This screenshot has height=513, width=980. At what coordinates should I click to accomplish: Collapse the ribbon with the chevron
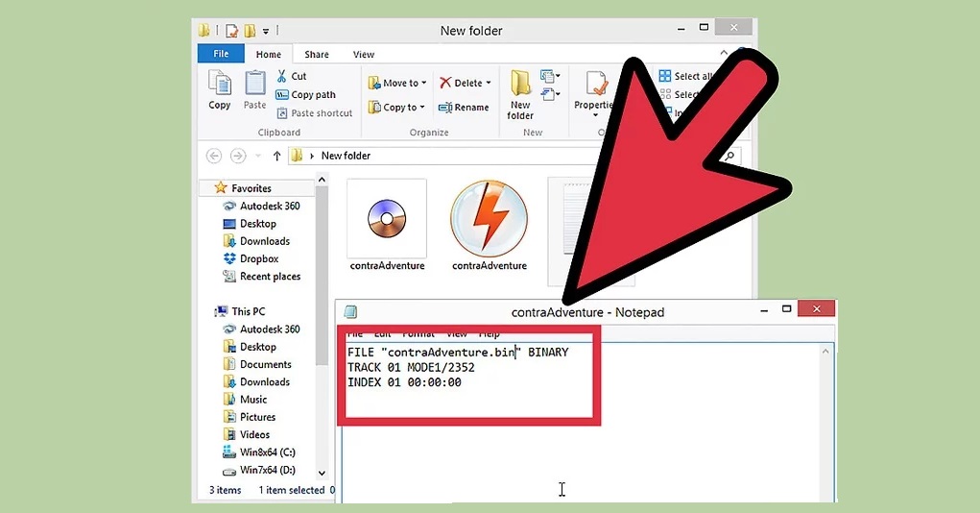tap(724, 53)
